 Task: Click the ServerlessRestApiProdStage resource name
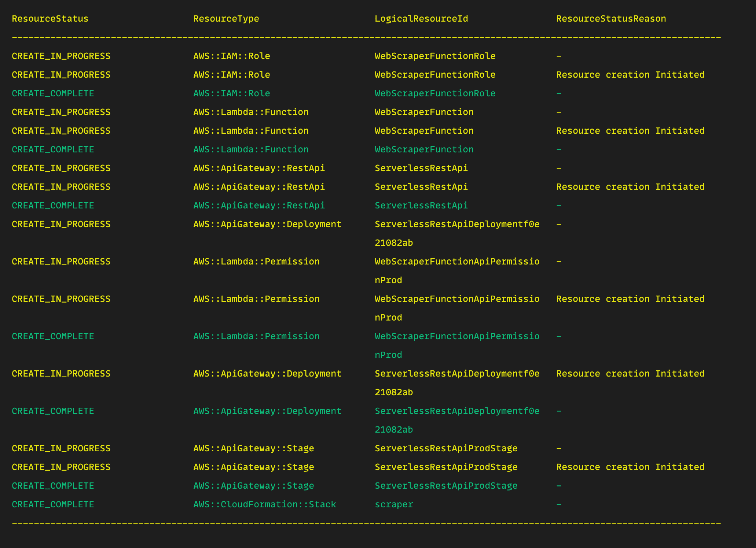tap(446, 485)
